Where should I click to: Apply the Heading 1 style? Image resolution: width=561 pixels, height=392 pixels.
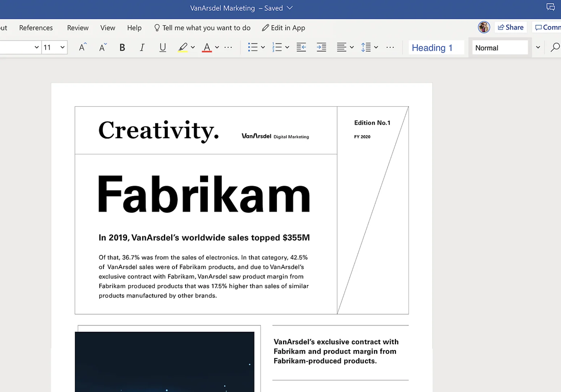(436, 48)
